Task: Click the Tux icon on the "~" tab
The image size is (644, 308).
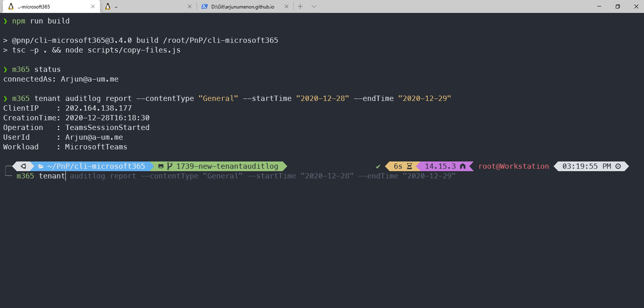Action: [x=108, y=6]
